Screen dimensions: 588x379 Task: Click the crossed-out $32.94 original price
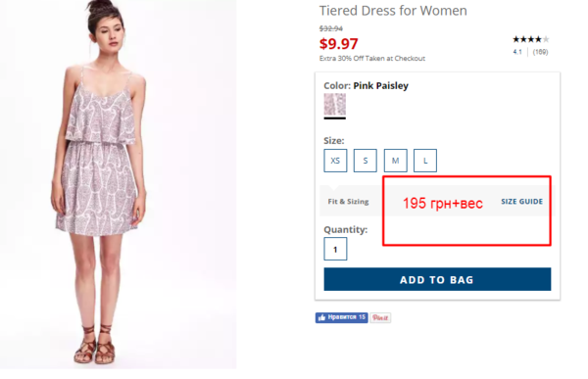coord(331,28)
